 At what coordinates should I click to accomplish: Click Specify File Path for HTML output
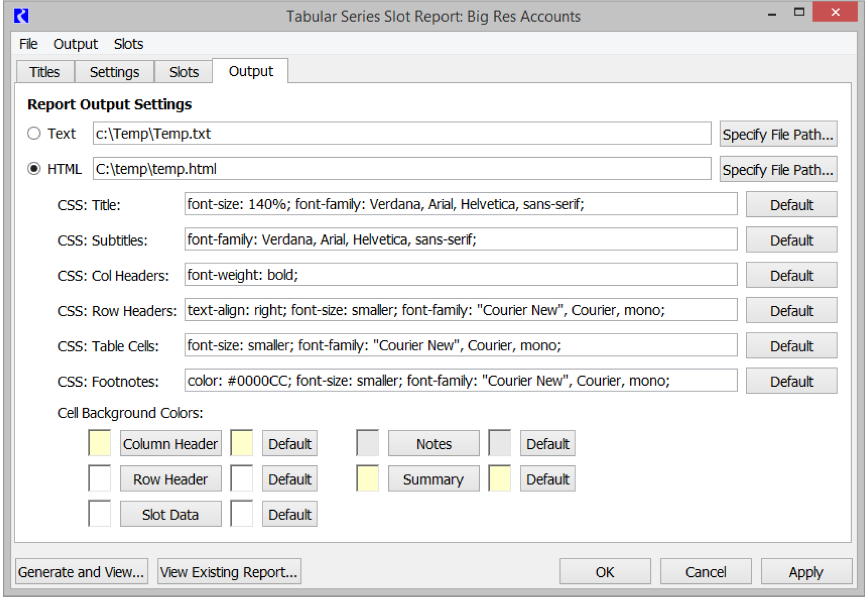(778, 170)
